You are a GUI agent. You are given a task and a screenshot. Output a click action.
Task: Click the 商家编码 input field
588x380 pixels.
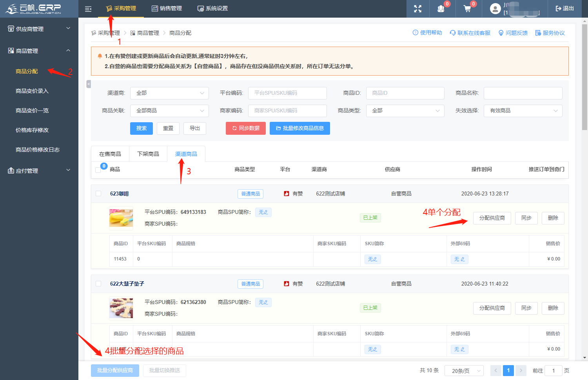point(287,111)
